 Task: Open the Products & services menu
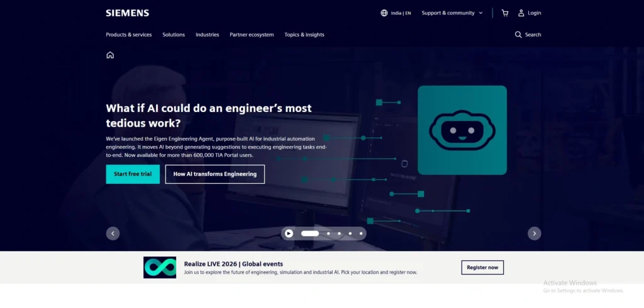[129, 35]
